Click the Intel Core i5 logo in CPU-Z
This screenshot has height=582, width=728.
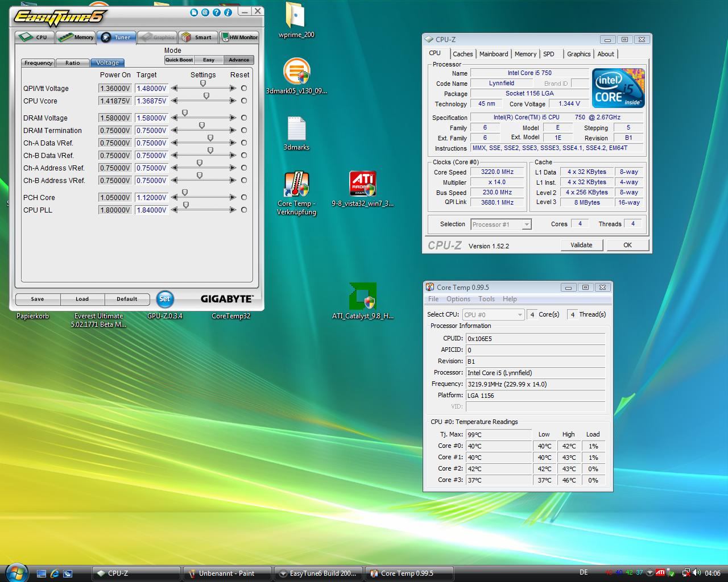point(618,88)
